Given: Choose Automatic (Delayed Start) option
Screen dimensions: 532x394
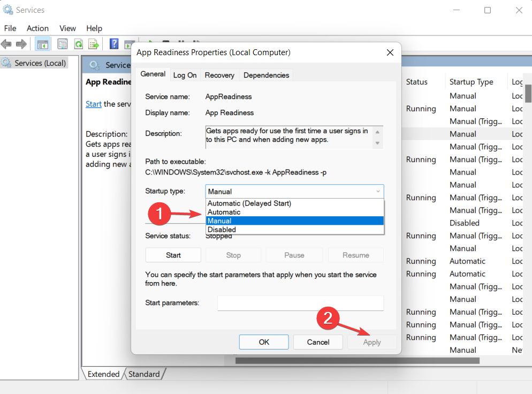Looking at the screenshot, I should click(294, 203).
